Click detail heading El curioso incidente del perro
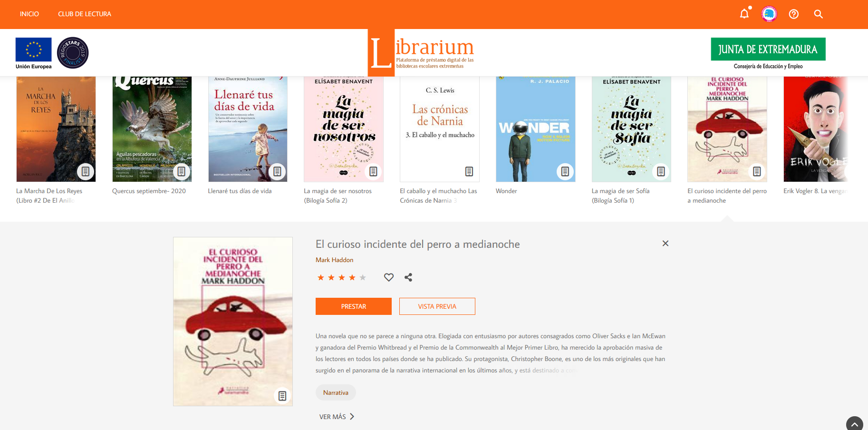Screen dimensions: 868x430 tap(418, 244)
